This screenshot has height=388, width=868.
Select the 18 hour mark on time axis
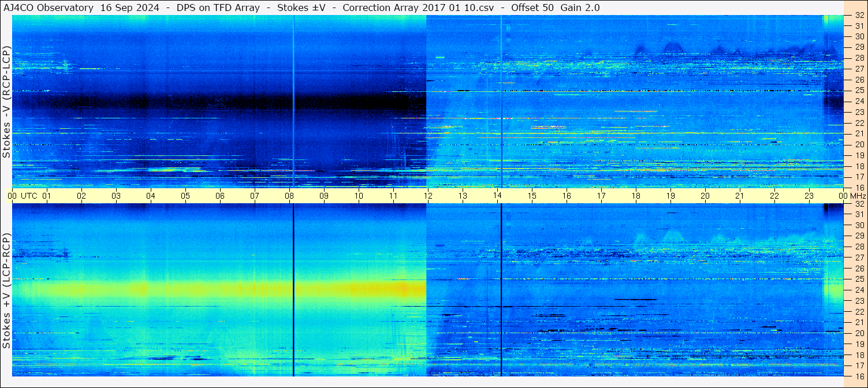click(x=636, y=196)
